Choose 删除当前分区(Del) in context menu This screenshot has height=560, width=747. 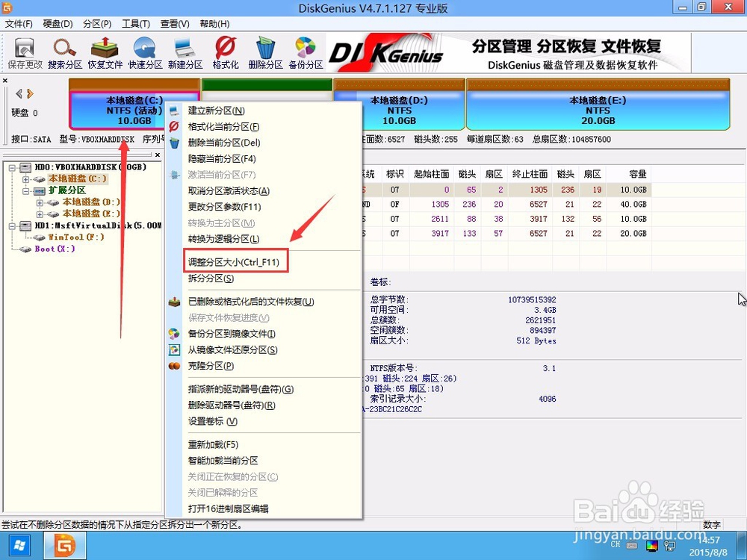(224, 143)
